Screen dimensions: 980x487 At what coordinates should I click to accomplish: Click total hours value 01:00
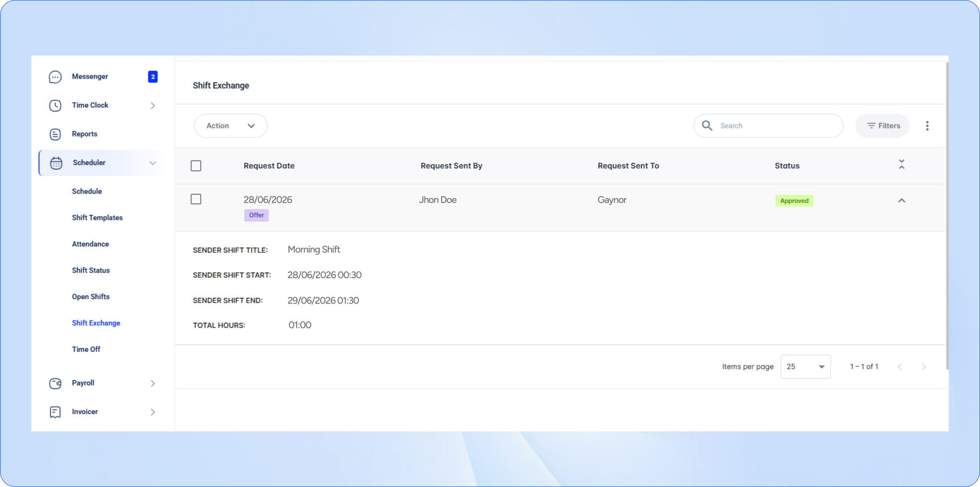point(300,325)
